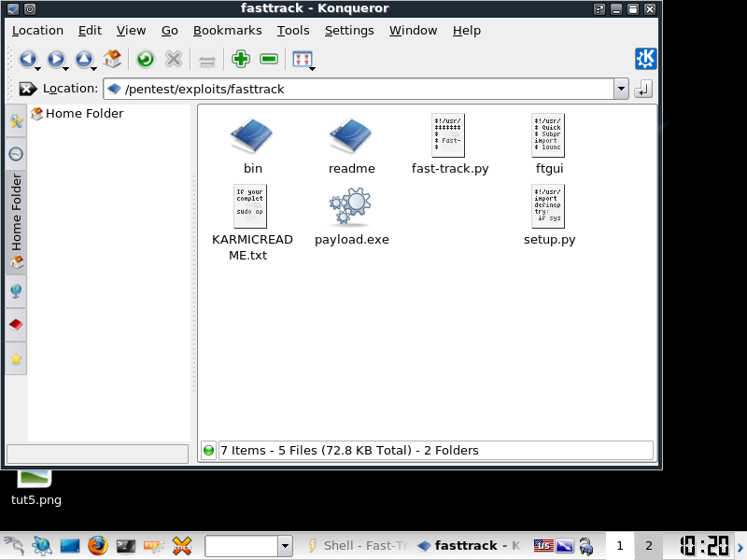Increase icon size with green plus

pyautogui.click(x=241, y=59)
